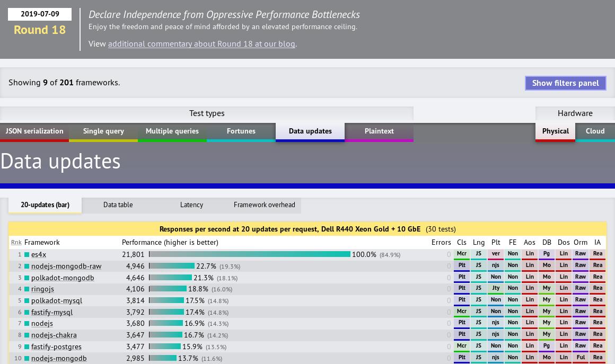The height and width of the screenshot is (364, 615).
Task: Click the JS language tag in polkadot-mongodb row
Action: point(479,277)
